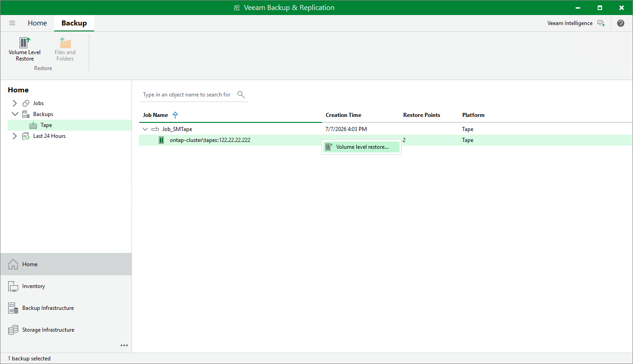Select the Tape node icon under Backups

click(x=34, y=125)
